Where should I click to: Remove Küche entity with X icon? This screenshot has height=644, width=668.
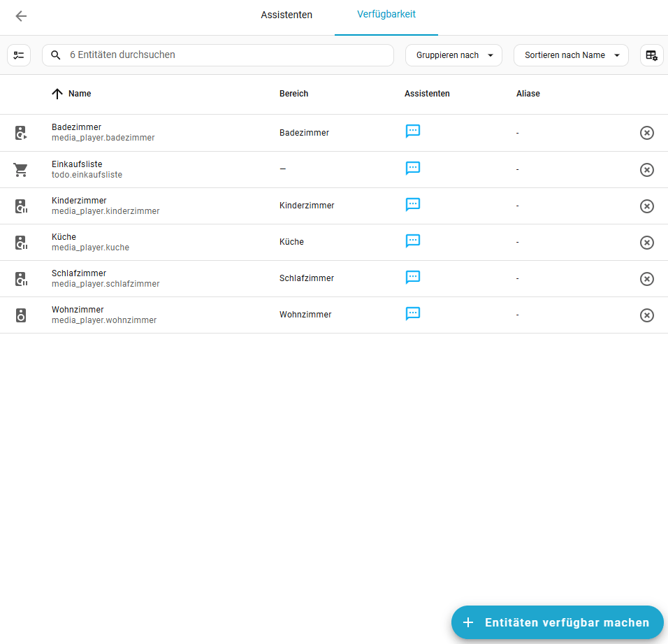click(x=647, y=243)
